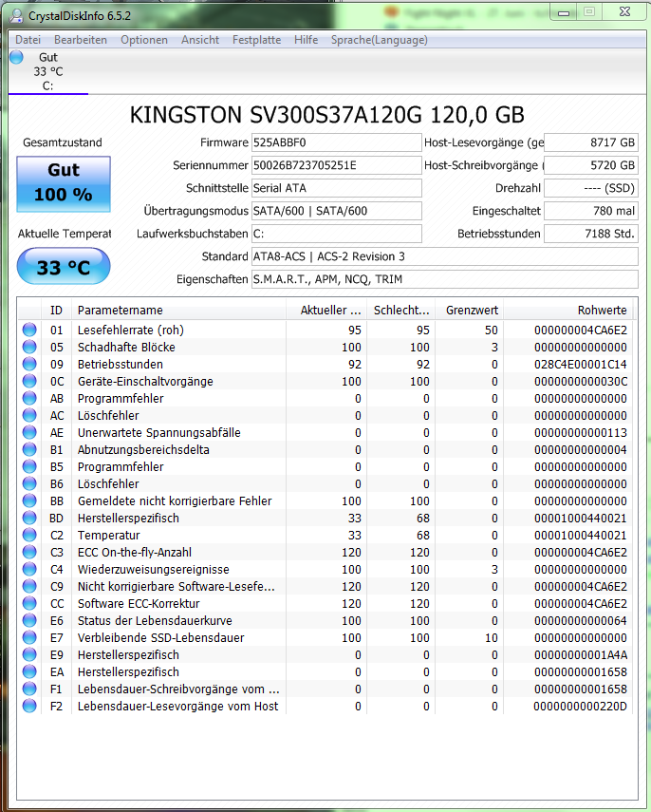Image resolution: width=651 pixels, height=812 pixels.
Task: Click status orb for F1 Lebensdauer-Schreibvorgänge
Action: click(29, 689)
